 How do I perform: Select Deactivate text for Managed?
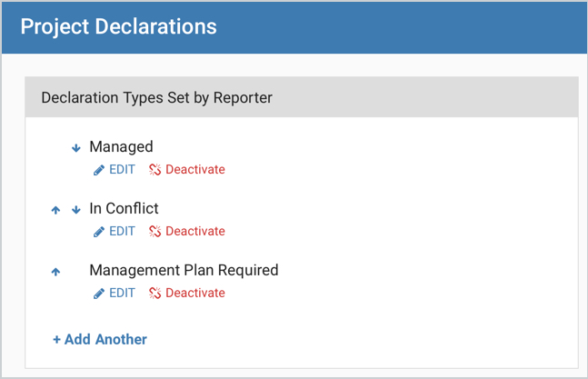point(195,169)
